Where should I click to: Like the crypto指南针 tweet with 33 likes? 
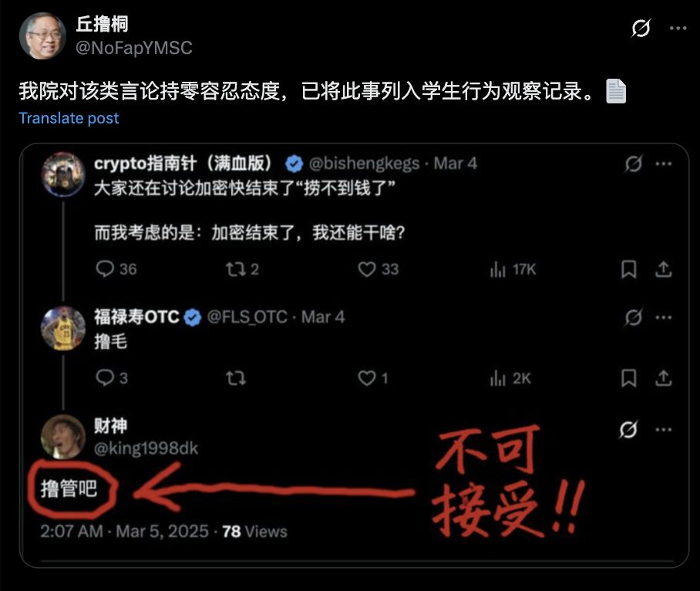click(378, 269)
